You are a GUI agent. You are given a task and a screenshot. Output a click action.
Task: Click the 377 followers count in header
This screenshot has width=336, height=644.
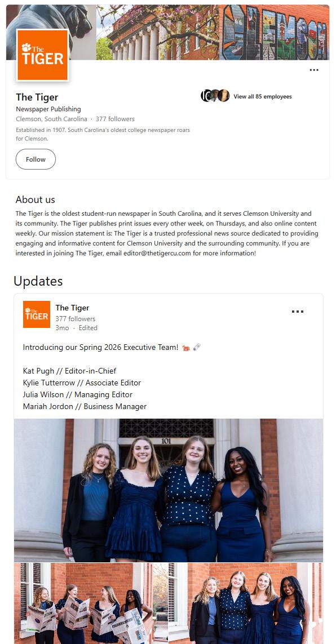pyautogui.click(x=115, y=119)
